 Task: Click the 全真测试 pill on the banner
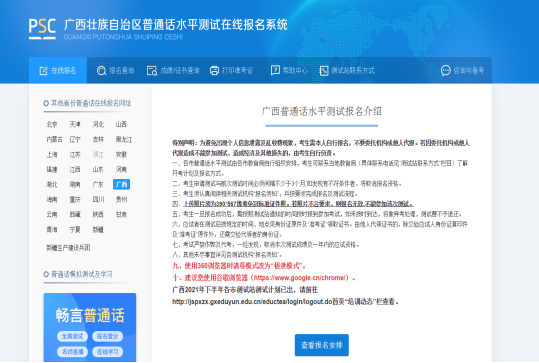coord(73,336)
